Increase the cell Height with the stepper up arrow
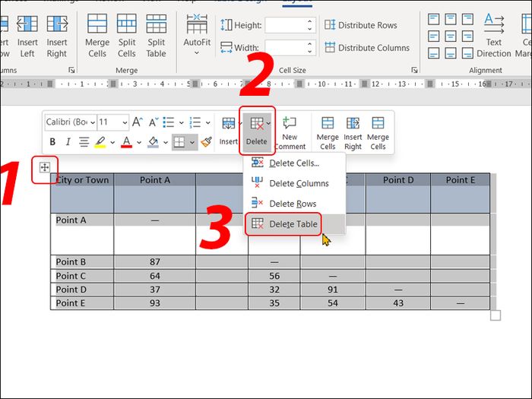Image resolution: width=532 pixels, height=399 pixels. point(310,21)
